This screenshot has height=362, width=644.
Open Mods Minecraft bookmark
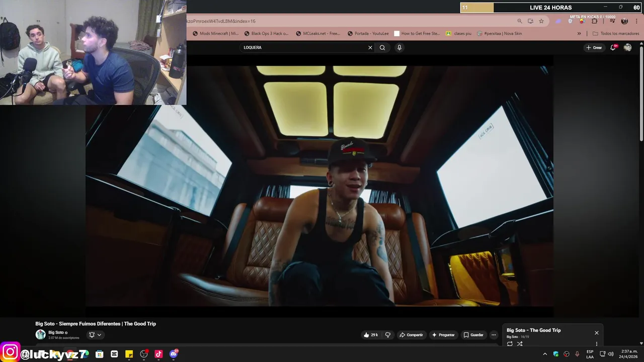click(x=215, y=34)
